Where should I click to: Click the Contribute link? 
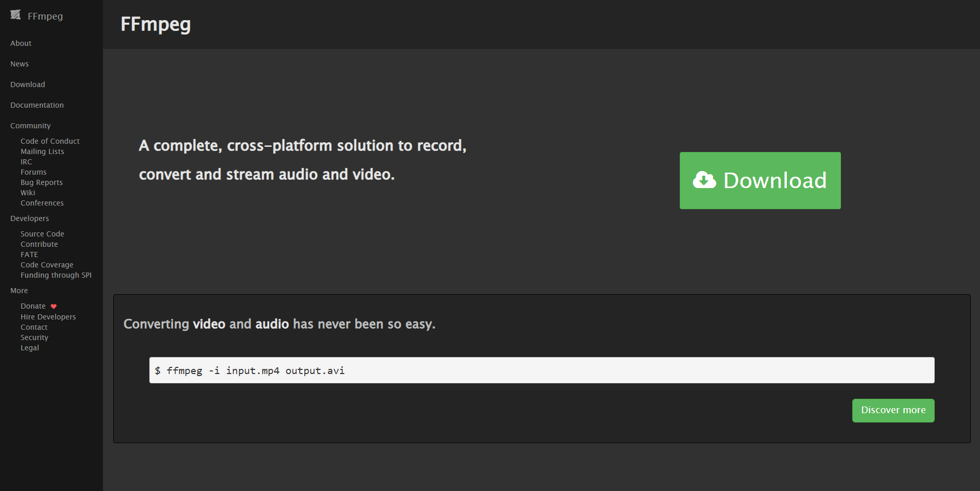click(39, 244)
